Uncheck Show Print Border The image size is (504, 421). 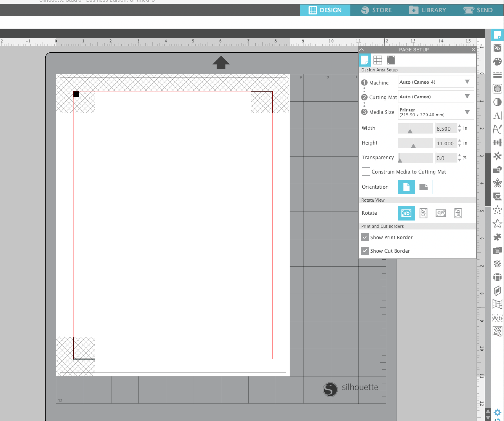[x=365, y=237]
